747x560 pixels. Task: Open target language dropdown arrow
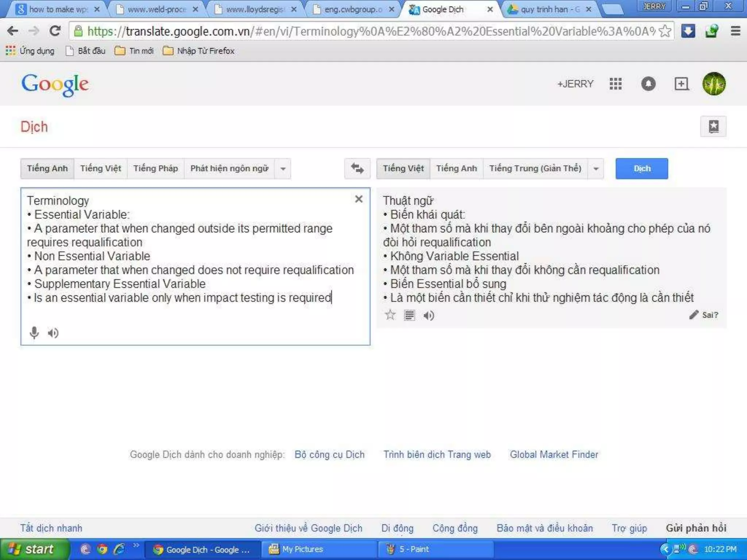[x=596, y=169]
